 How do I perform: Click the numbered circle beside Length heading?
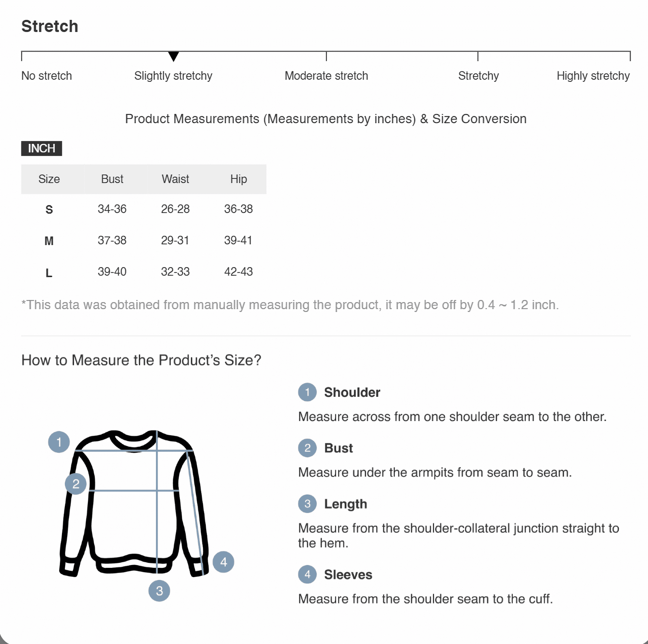tap(307, 504)
